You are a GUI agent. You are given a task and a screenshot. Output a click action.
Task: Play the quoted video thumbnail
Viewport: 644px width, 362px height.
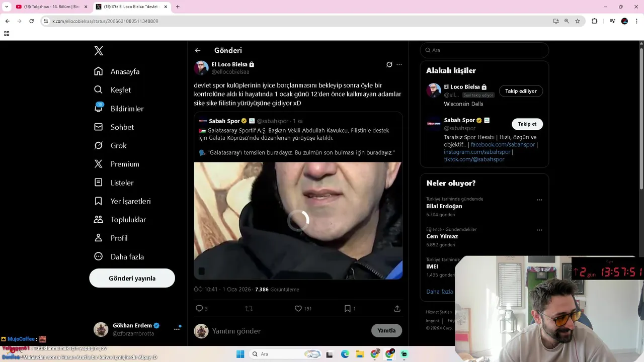(298, 220)
